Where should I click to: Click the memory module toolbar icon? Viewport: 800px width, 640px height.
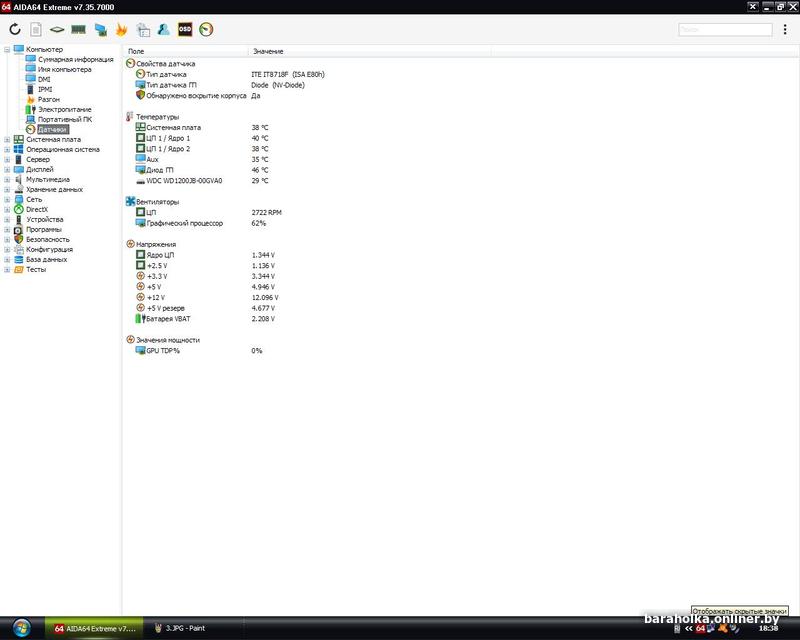point(78,30)
